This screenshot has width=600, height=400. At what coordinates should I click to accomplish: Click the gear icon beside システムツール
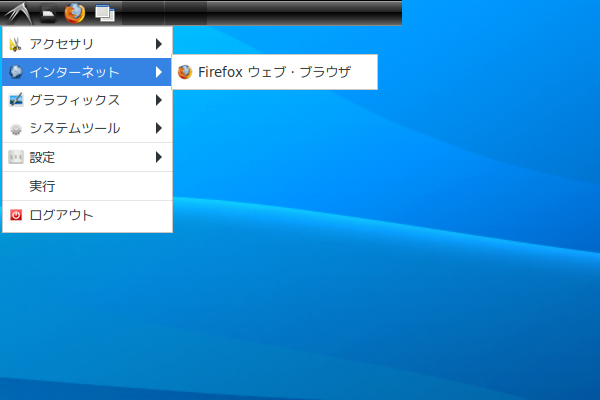16,129
